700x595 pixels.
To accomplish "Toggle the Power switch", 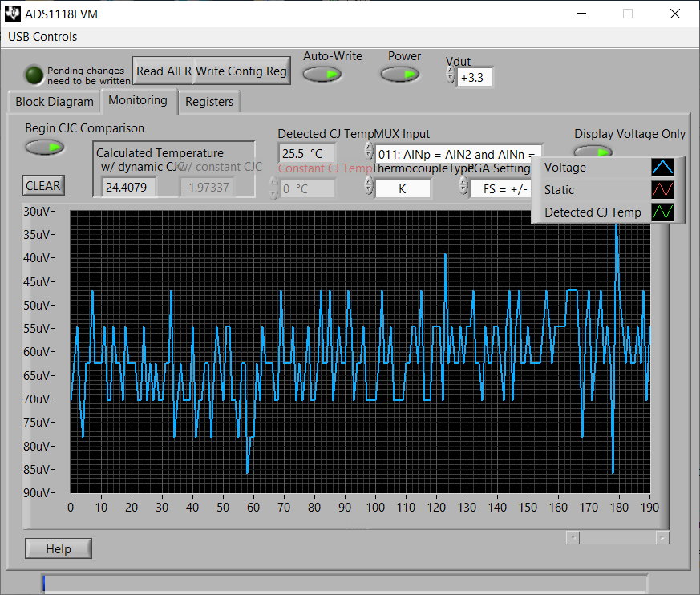I will 400,75.
